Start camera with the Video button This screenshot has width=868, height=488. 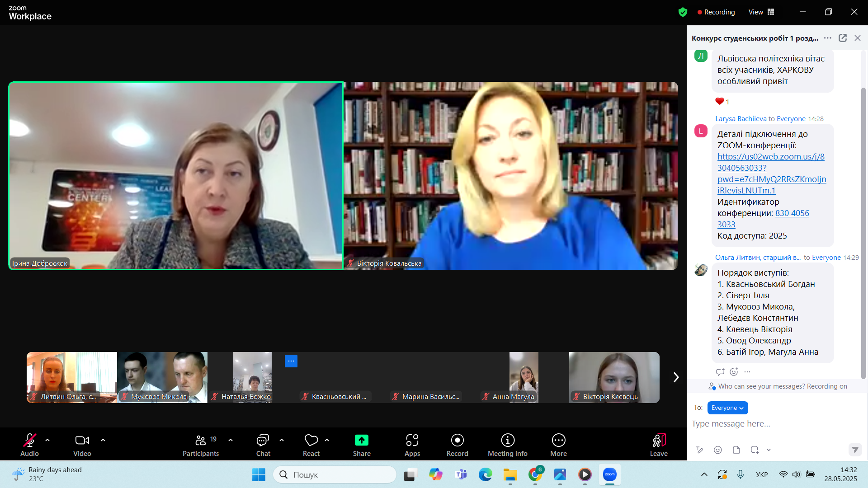click(82, 445)
